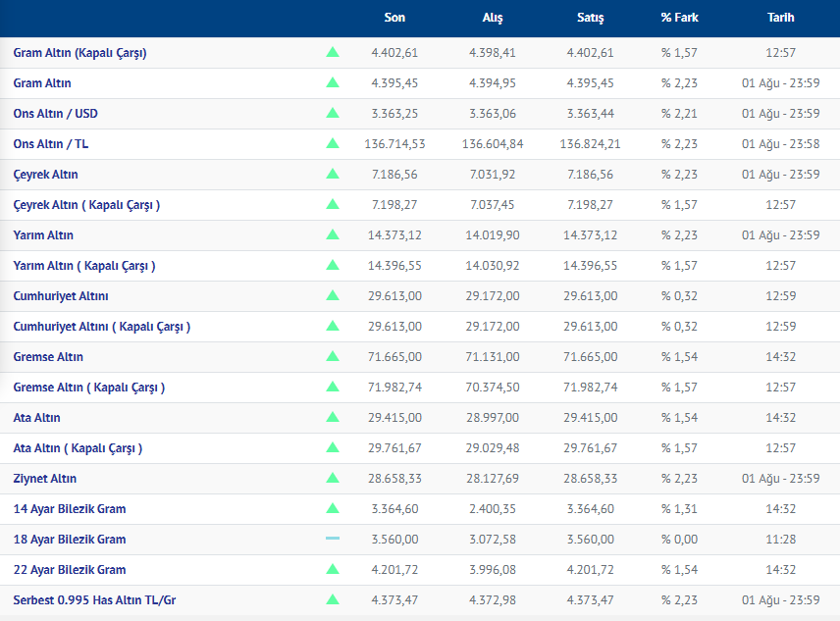Open the Ons Altın / USD link

(56, 114)
